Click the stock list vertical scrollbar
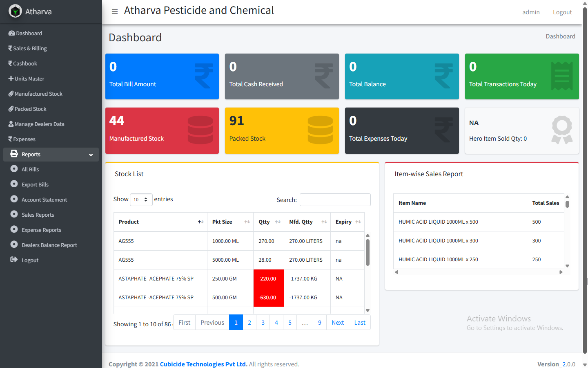Screen dimensions: 588x368 pos(367,254)
